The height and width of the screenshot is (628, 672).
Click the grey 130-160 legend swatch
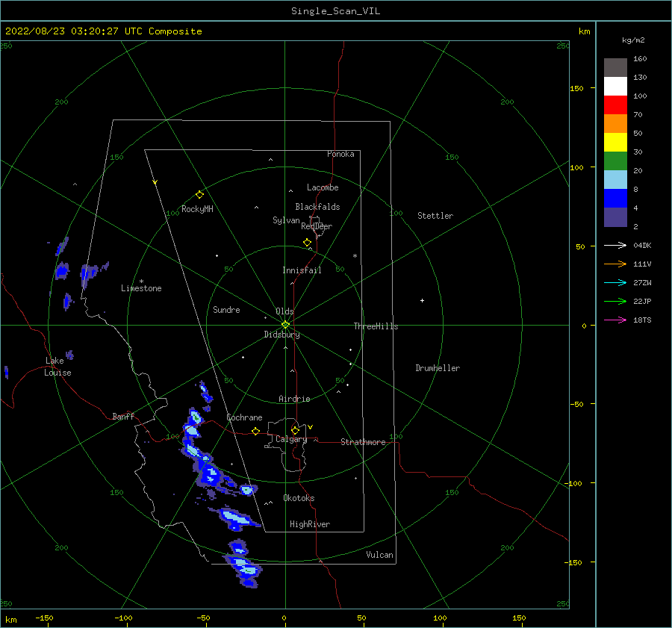[x=615, y=67]
